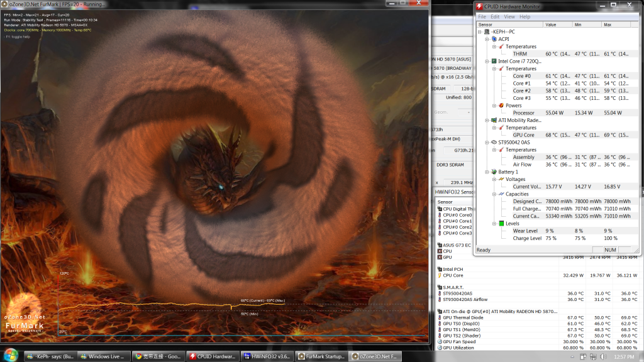644x362 pixels.
Task: Collapse the KEPH--PC root node
Action: (480, 31)
